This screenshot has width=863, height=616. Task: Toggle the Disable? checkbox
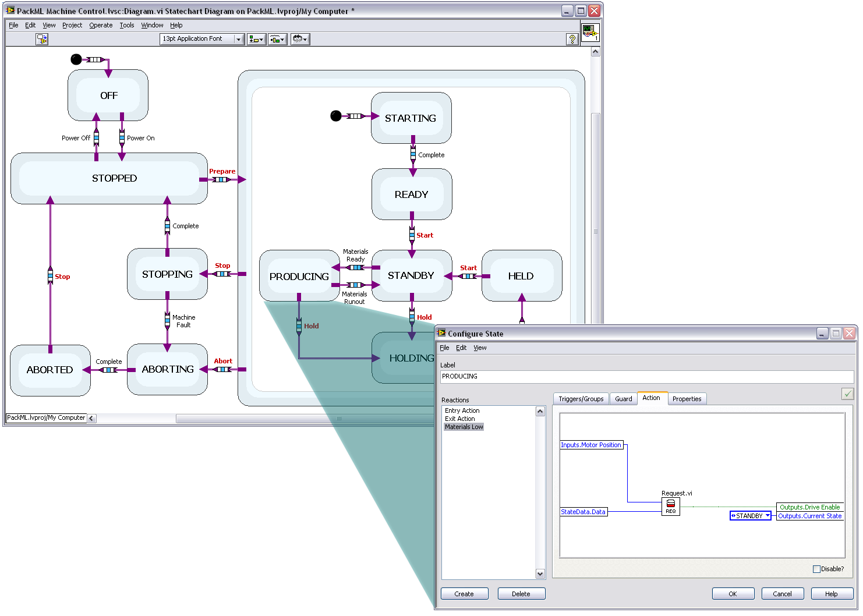(816, 569)
